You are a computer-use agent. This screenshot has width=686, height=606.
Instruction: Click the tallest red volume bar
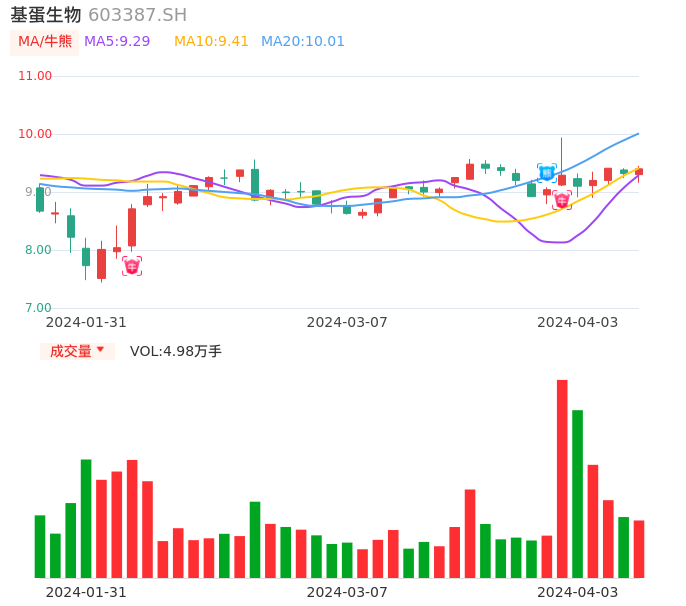click(562, 478)
